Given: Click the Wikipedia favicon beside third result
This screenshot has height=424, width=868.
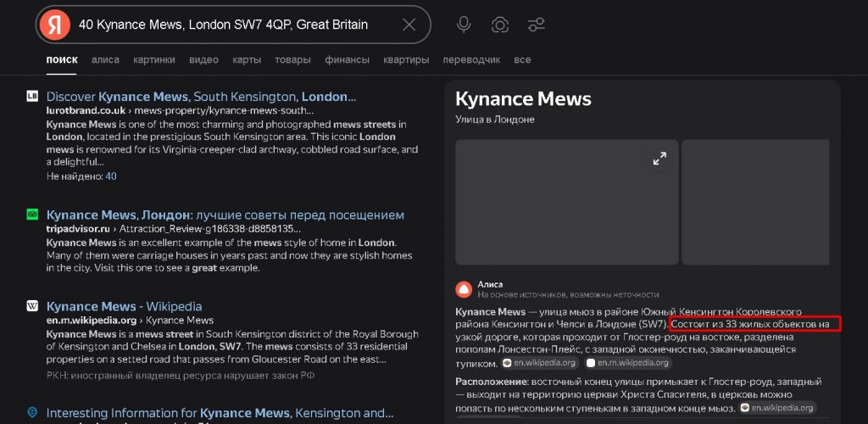Looking at the screenshot, I should click(x=32, y=306).
